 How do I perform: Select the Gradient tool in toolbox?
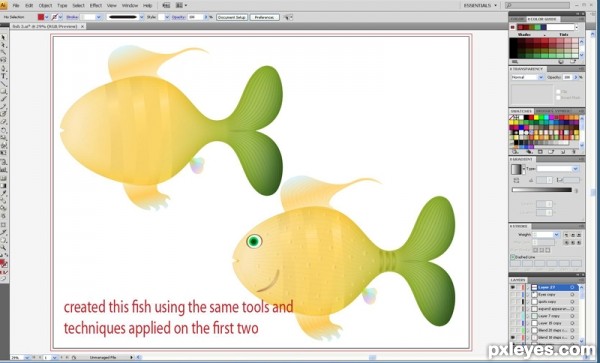[3, 186]
